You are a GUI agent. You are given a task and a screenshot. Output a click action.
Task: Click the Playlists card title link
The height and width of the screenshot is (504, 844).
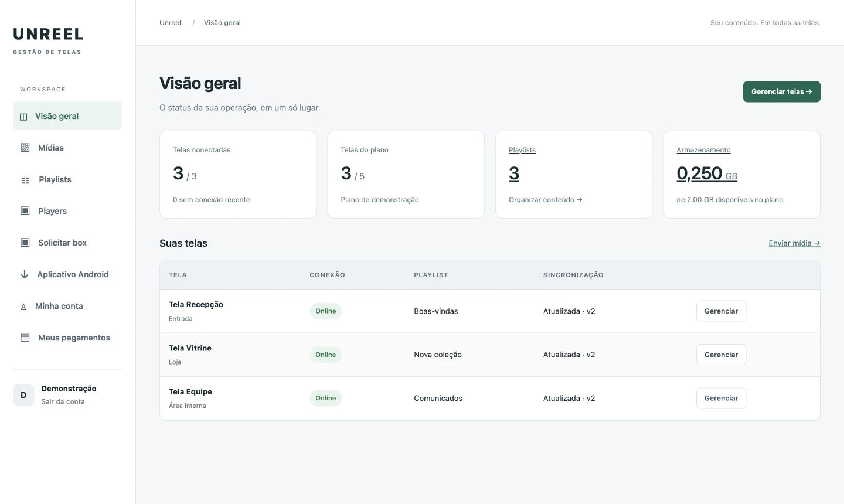coord(522,150)
